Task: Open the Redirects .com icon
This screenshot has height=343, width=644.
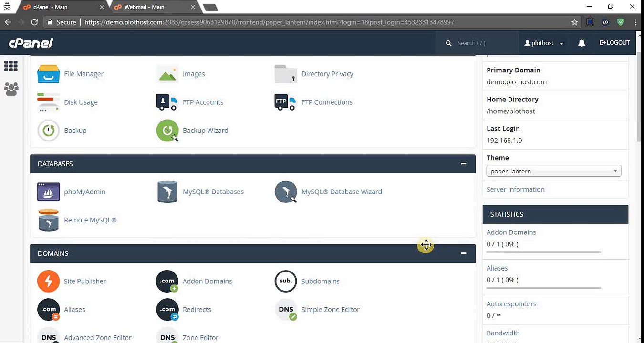Action: click(167, 310)
